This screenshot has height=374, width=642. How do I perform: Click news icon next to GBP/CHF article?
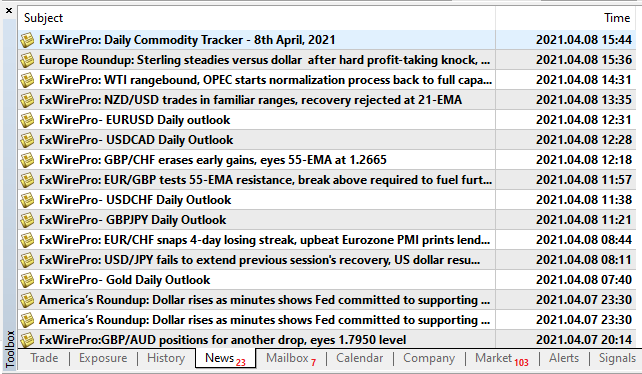tap(27, 160)
